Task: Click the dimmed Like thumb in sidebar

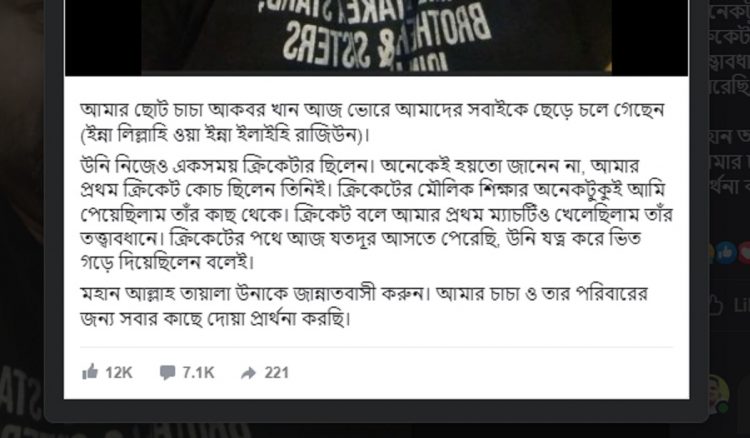Action: (716, 305)
